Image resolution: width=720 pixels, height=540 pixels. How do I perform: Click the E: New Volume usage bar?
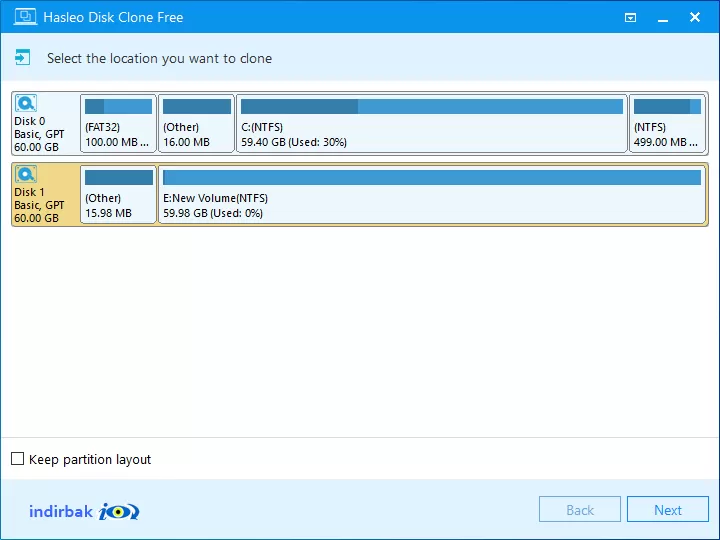pyautogui.click(x=432, y=177)
